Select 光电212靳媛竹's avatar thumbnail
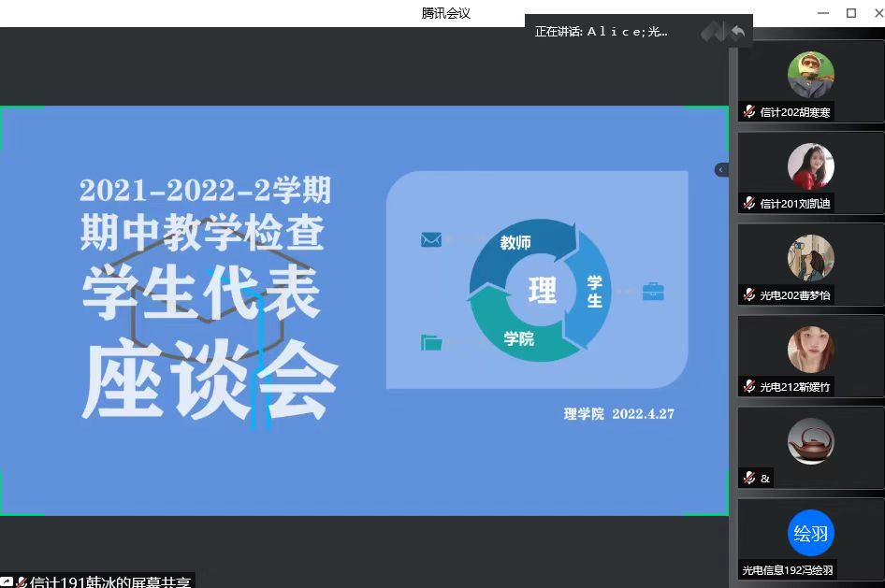885x588 pixels. 810,350
